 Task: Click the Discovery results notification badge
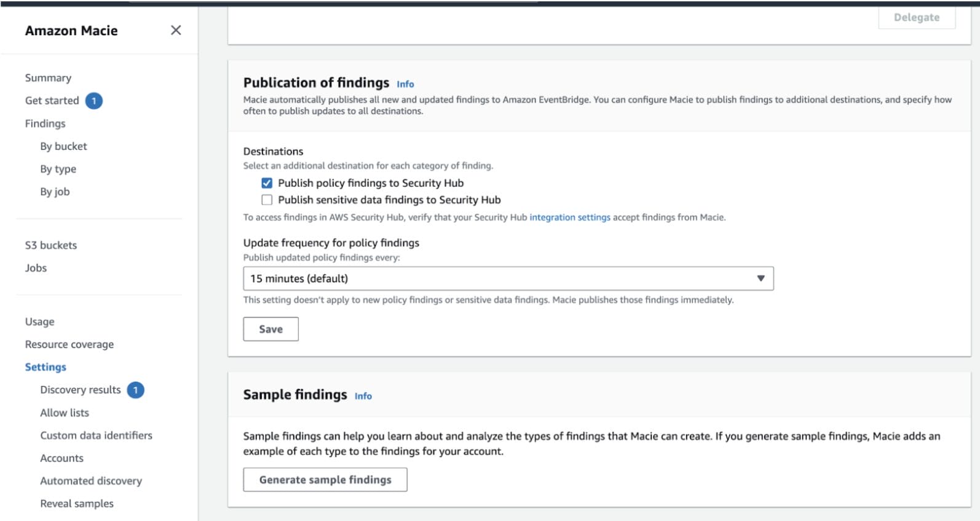point(136,390)
